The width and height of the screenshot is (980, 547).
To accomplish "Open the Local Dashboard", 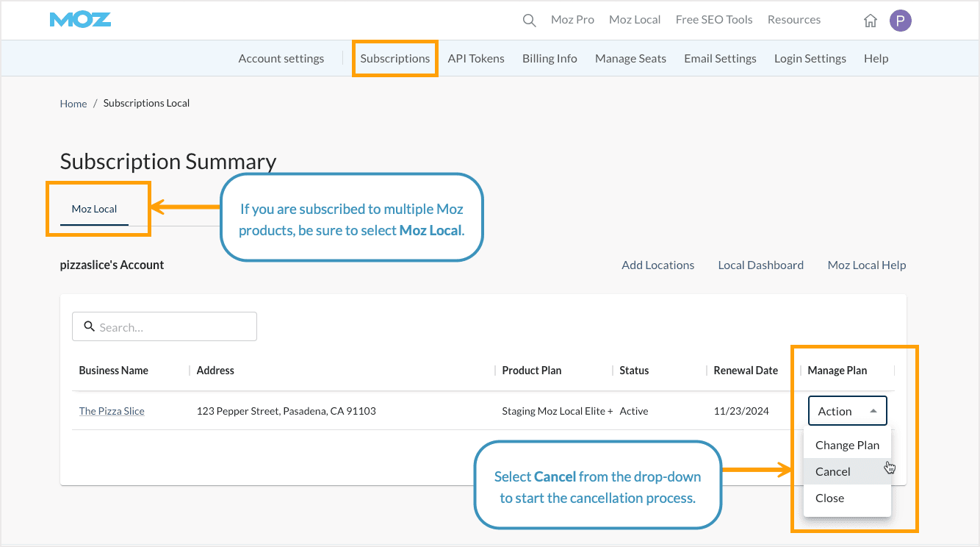I will [760, 265].
